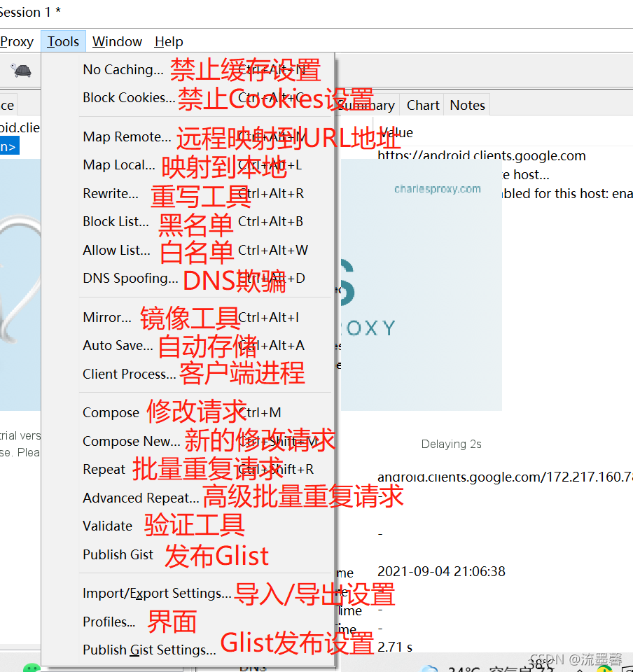Click the 2.71 s duration value
The image size is (633, 672).
click(395, 647)
